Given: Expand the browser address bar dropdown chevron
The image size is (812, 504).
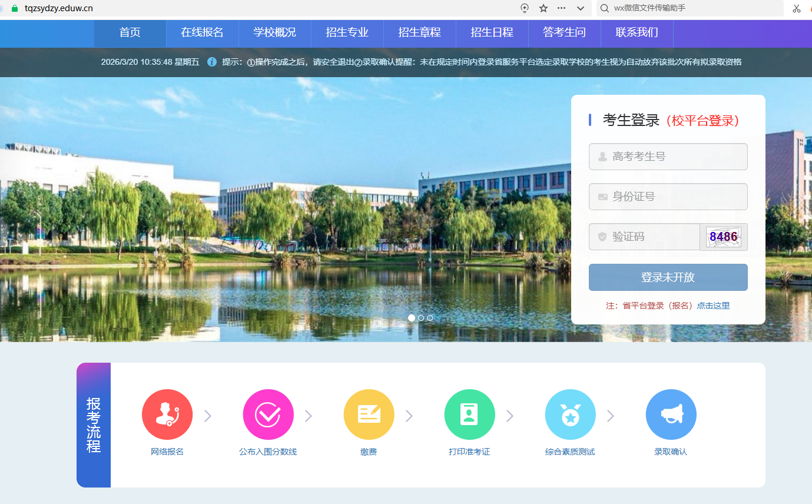Looking at the screenshot, I should pyautogui.click(x=581, y=8).
